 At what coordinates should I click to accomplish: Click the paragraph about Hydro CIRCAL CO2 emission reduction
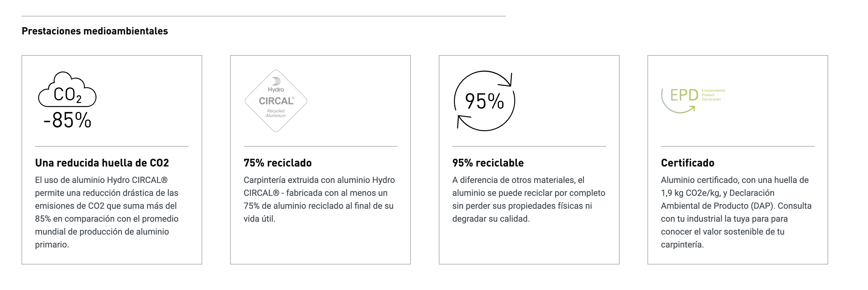(x=107, y=212)
